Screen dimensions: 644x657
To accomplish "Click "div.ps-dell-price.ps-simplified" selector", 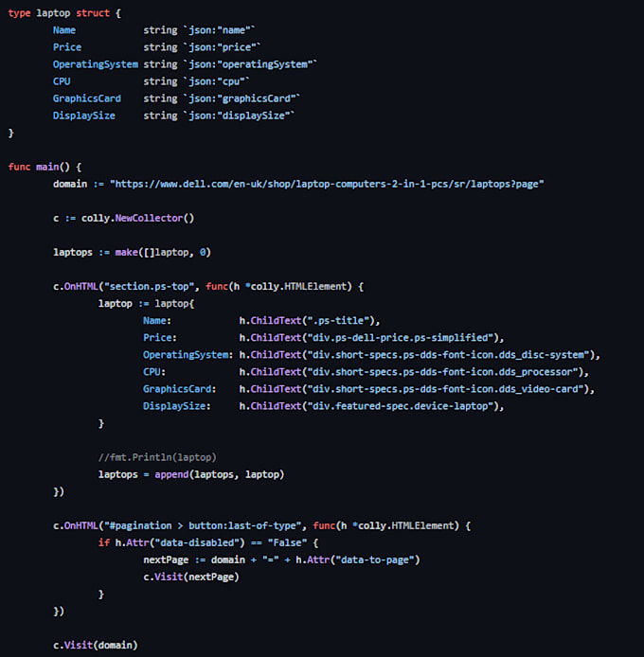I will (400, 338).
